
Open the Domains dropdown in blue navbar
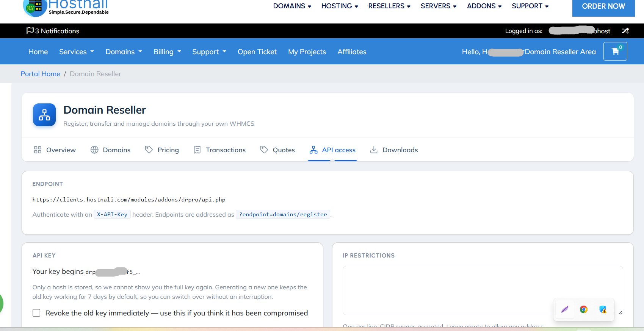(124, 52)
